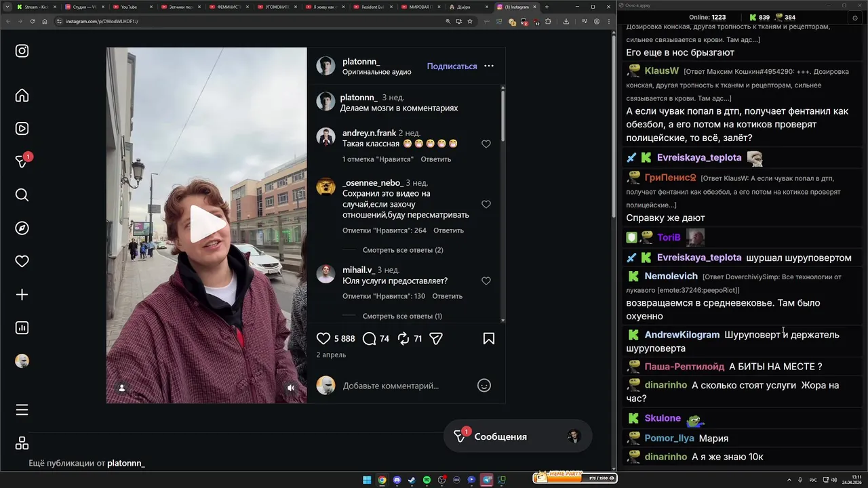Click AndrewKilogram username in chat
This screenshot has height=488, width=868.
coord(682,335)
